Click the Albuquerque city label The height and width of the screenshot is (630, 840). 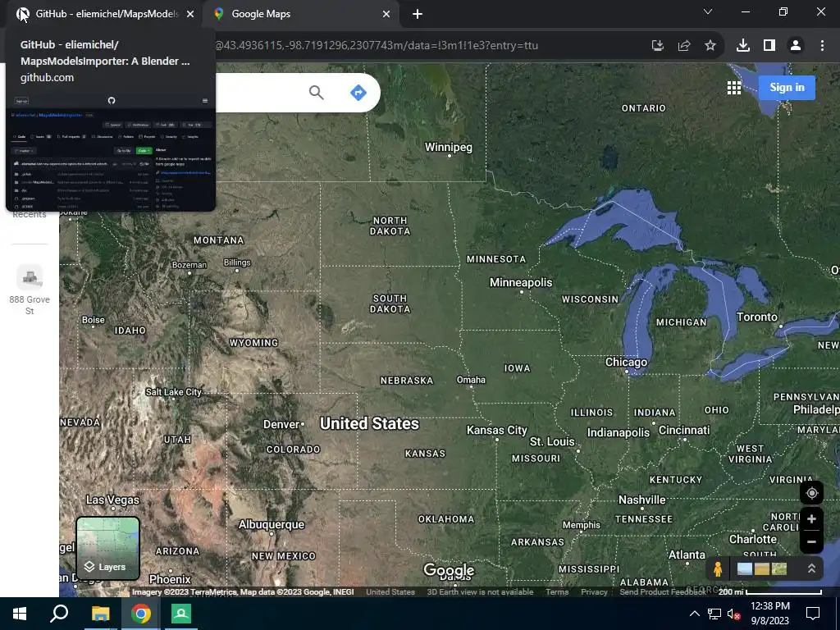(x=271, y=524)
